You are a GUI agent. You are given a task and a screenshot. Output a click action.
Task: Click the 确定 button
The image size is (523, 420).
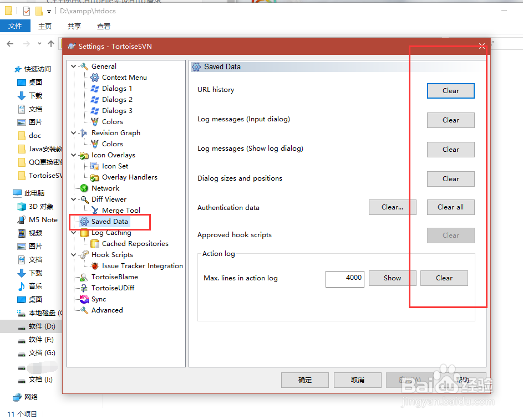click(305, 380)
